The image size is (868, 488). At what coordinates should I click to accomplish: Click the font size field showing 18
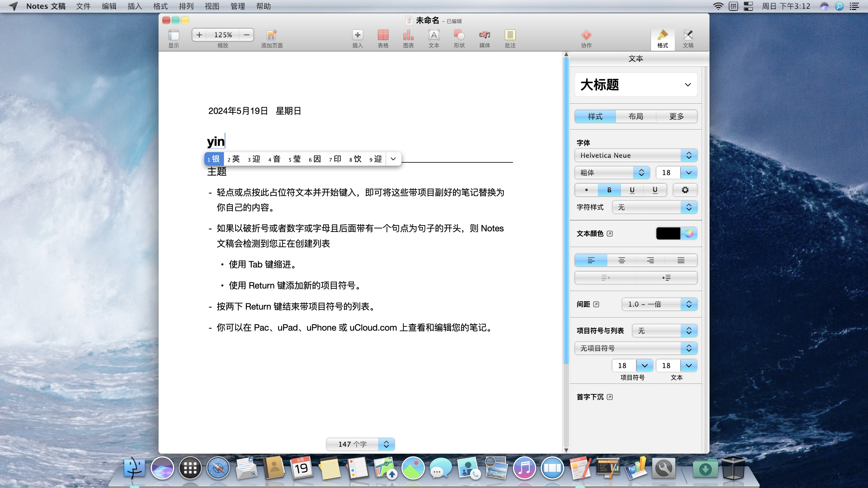point(668,172)
